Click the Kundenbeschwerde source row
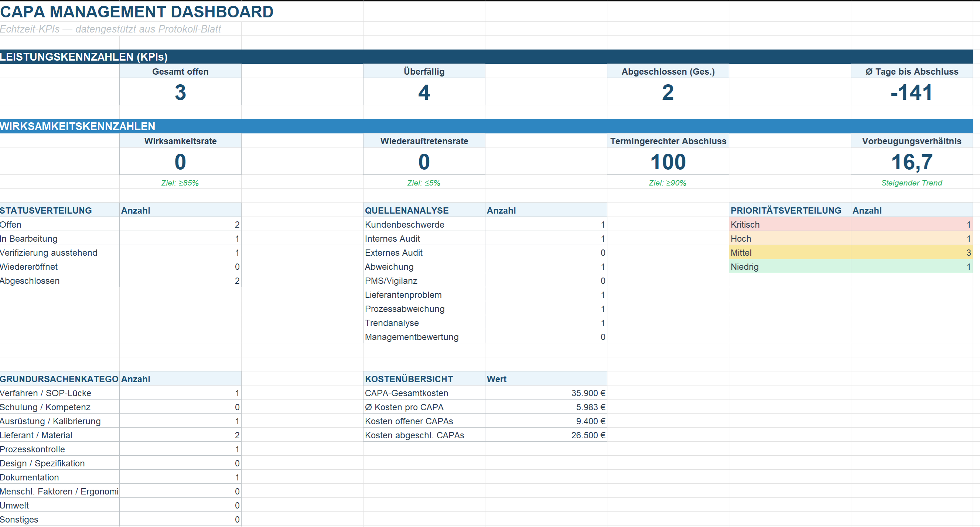The image size is (980, 527). (404, 224)
